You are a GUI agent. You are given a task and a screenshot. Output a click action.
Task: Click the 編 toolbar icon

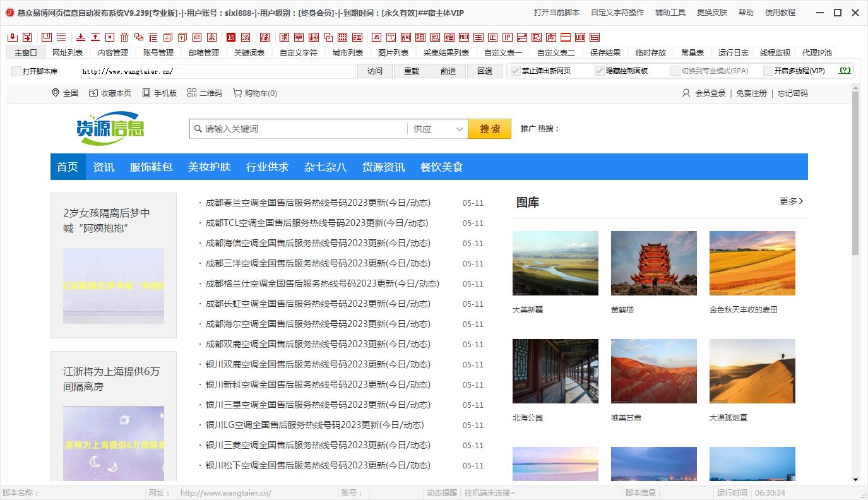(449, 37)
